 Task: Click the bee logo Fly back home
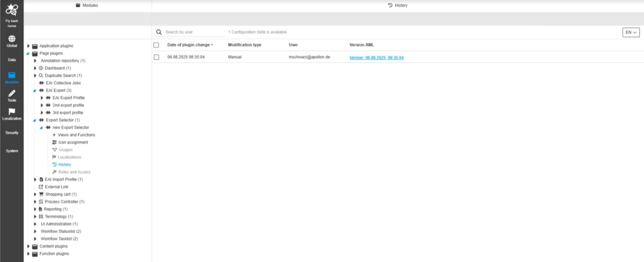11,9
